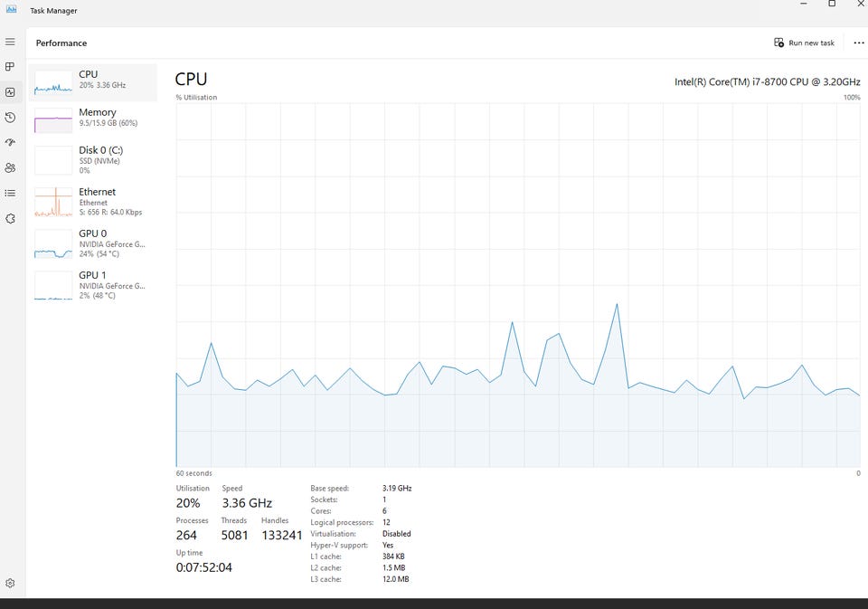The image size is (868, 609).
Task: Click the Ethernet mini graph thumbnail
Action: coord(53,202)
